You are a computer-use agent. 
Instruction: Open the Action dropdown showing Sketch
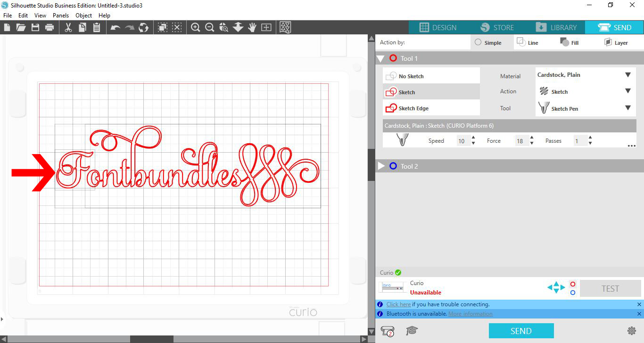(586, 91)
